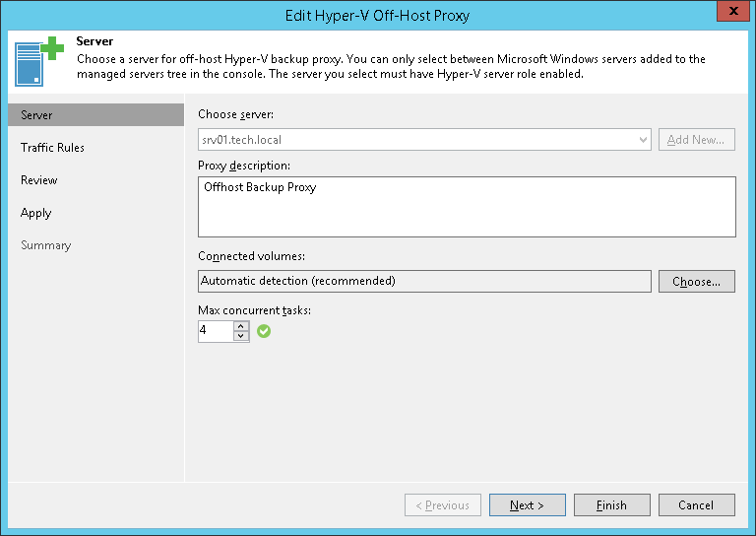Go to the Traffic Rules step
The height and width of the screenshot is (536, 756).
tap(53, 148)
